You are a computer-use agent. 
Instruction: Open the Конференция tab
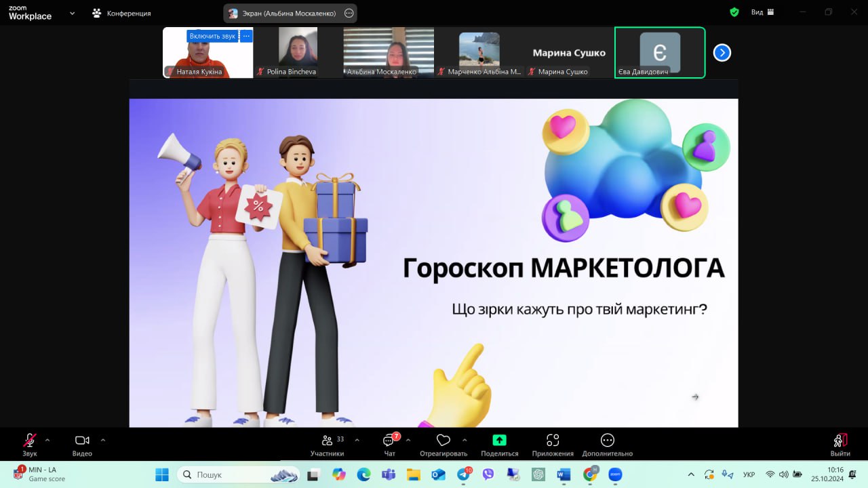122,13
